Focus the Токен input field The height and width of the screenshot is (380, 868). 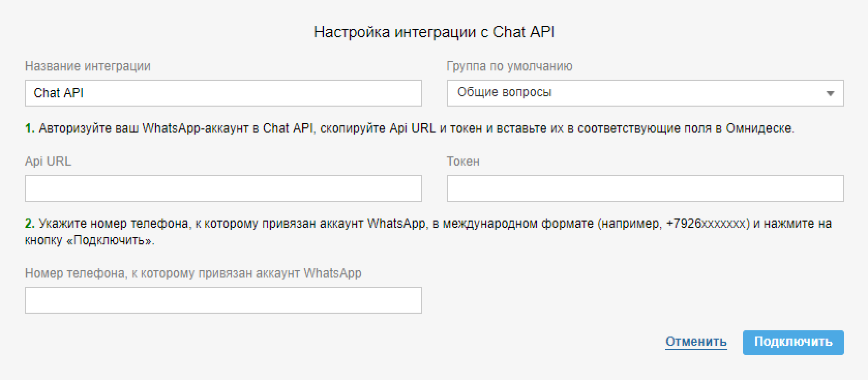[x=645, y=188]
